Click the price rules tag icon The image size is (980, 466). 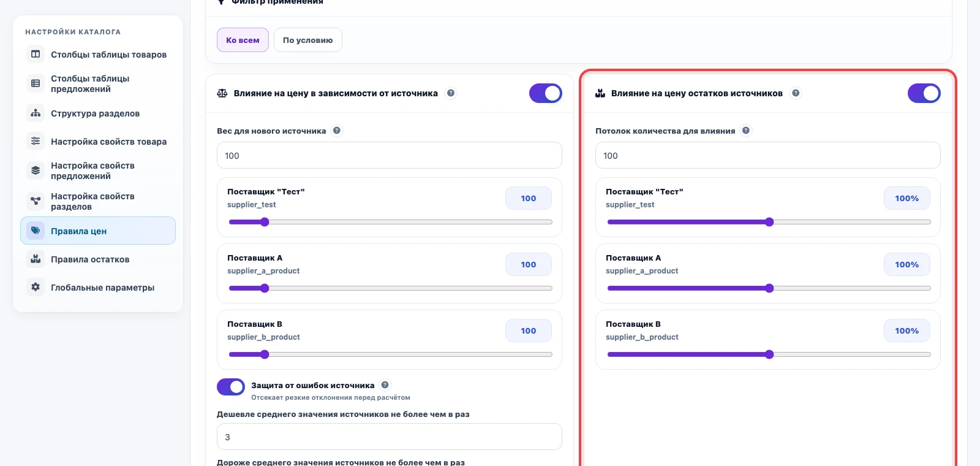(x=36, y=231)
